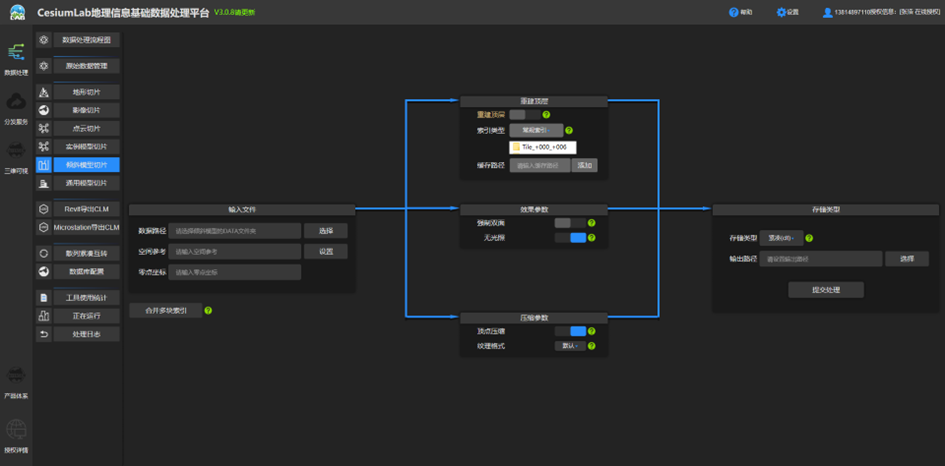
Task: Click the globe icon beside 影像切片
Action: coord(43,110)
